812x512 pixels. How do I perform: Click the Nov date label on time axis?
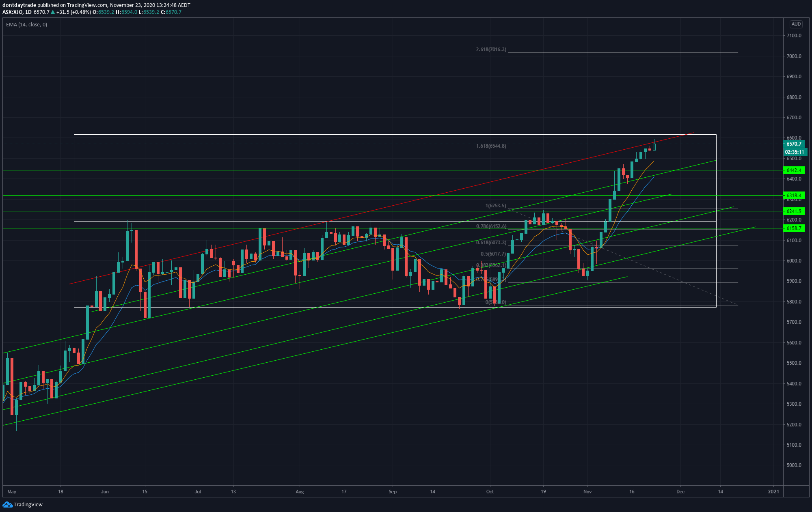(587, 492)
